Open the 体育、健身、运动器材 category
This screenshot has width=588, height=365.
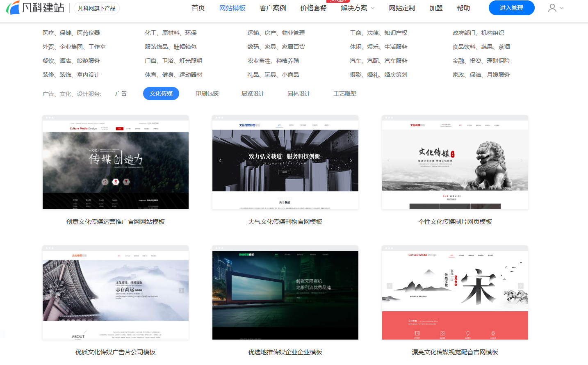tap(174, 75)
